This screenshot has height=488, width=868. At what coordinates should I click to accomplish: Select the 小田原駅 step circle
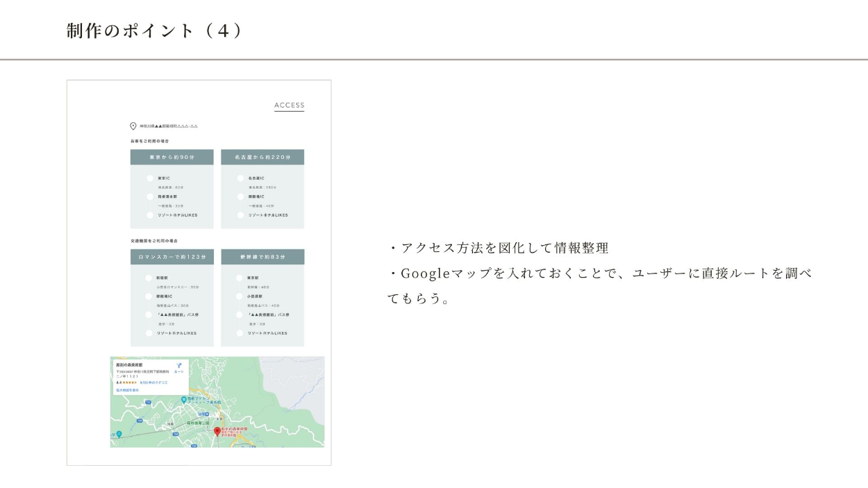(x=240, y=296)
